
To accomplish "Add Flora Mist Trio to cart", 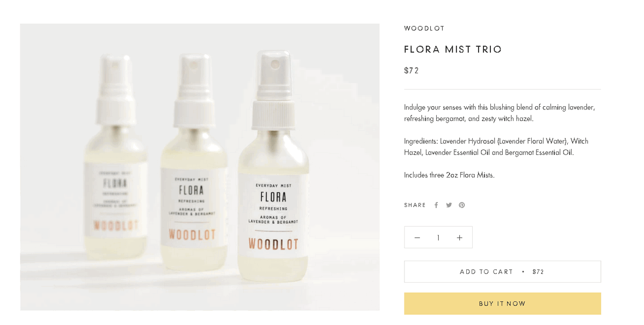I will coord(502,271).
